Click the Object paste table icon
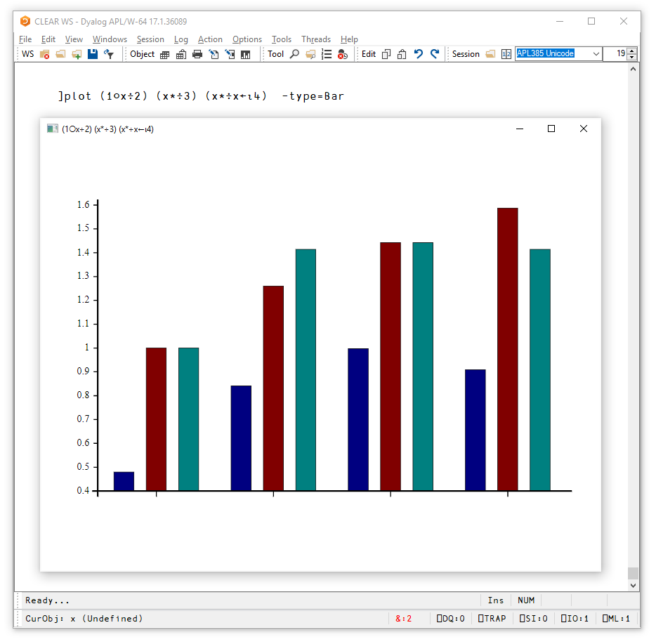656x644 pixels. pyautogui.click(x=181, y=54)
